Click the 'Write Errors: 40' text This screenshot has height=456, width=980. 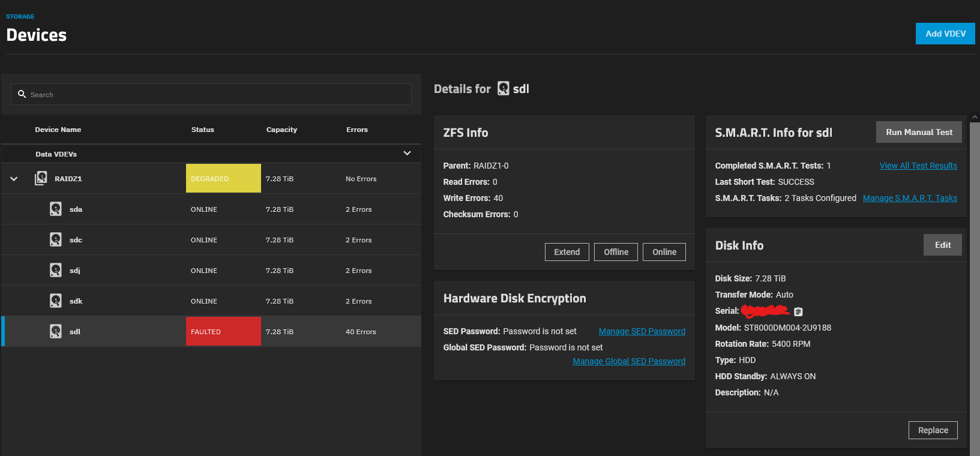473,198
